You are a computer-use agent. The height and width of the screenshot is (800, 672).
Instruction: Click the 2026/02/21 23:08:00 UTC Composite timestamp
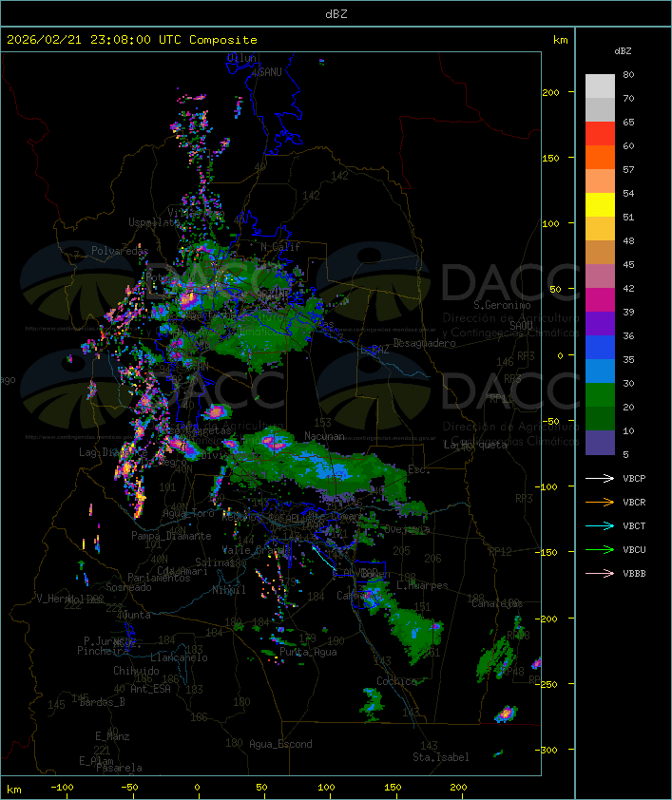(x=132, y=40)
